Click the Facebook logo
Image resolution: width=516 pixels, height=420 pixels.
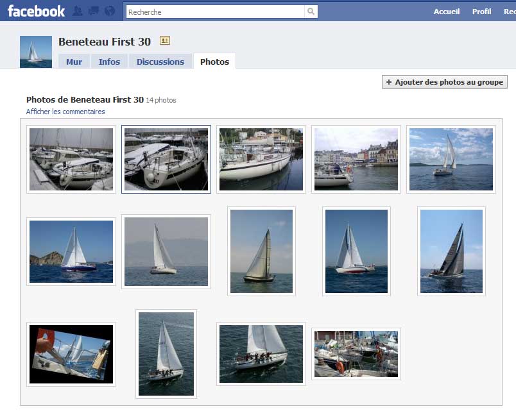[x=36, y=11]
